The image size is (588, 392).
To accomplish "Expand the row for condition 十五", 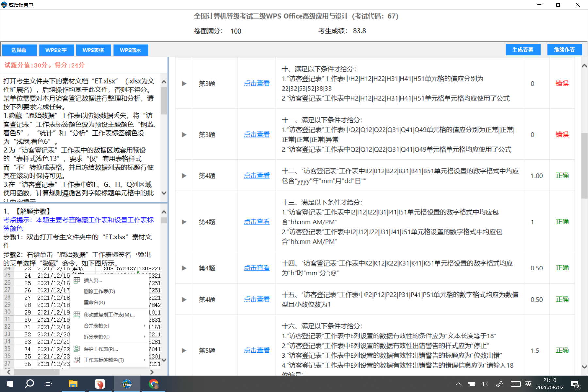I will click(x=184, y=300).
